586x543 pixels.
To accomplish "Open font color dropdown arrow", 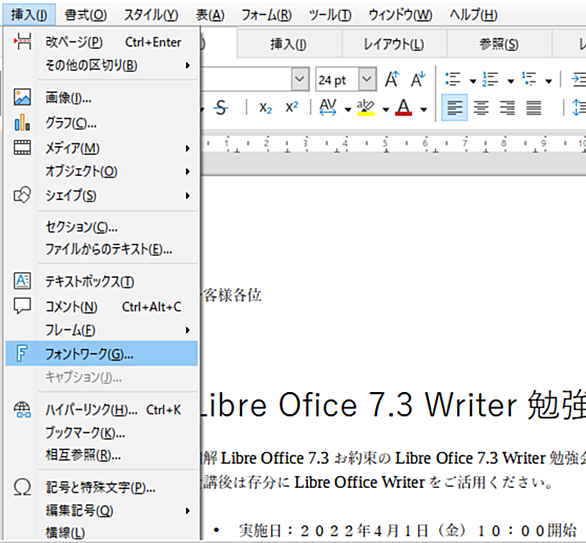I will point(423,109).
